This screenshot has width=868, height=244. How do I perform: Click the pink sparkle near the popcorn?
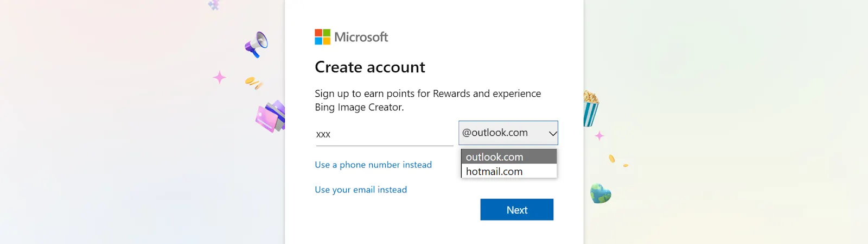click(x=599, y=135)
